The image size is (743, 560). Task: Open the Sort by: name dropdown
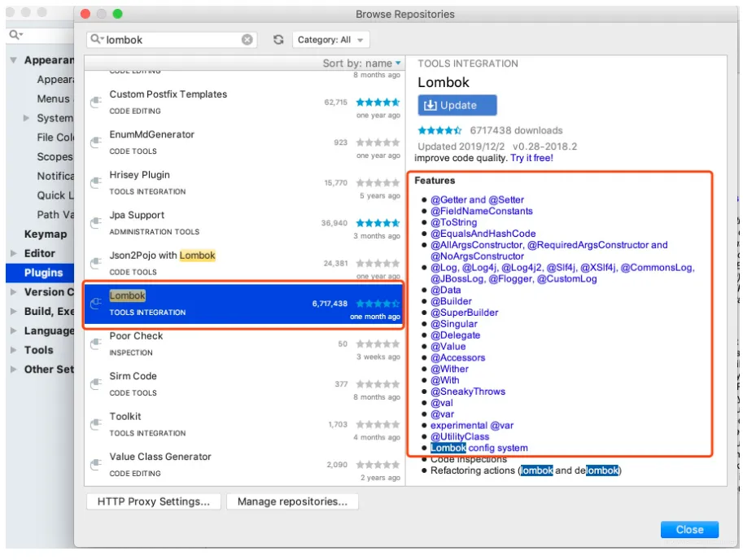361,63
